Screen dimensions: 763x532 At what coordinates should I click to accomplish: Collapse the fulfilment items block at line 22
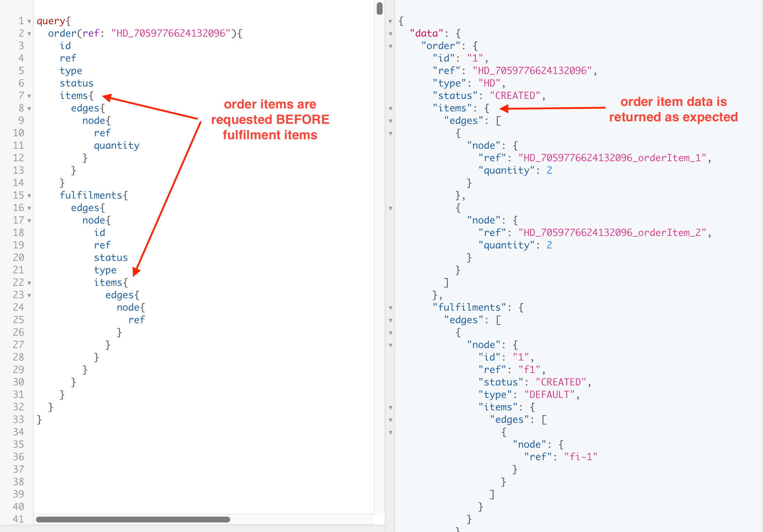(29, 283)
